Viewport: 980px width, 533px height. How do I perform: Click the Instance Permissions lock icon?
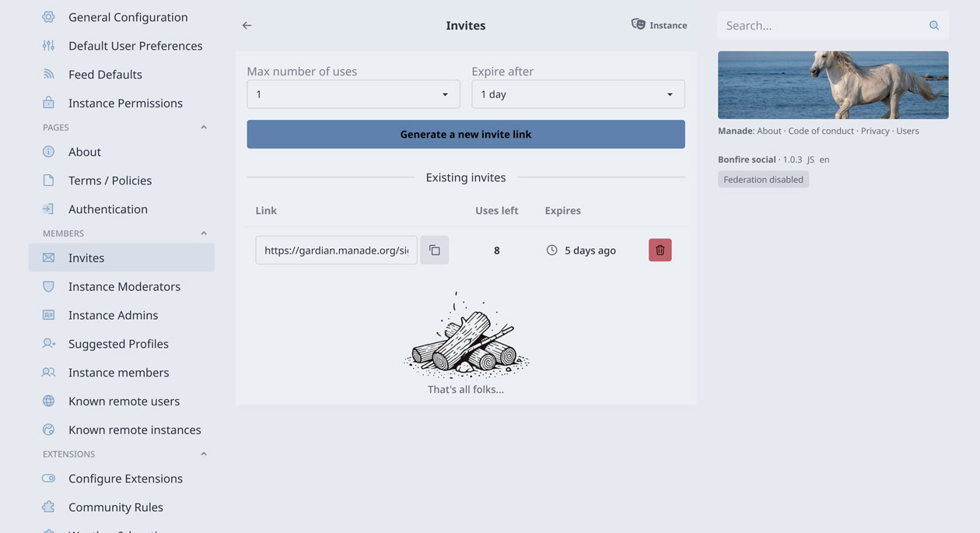point(48,103)
